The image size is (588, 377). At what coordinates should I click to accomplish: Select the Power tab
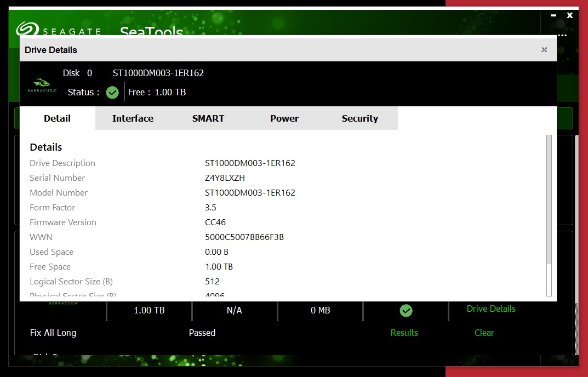pos(284,118)
